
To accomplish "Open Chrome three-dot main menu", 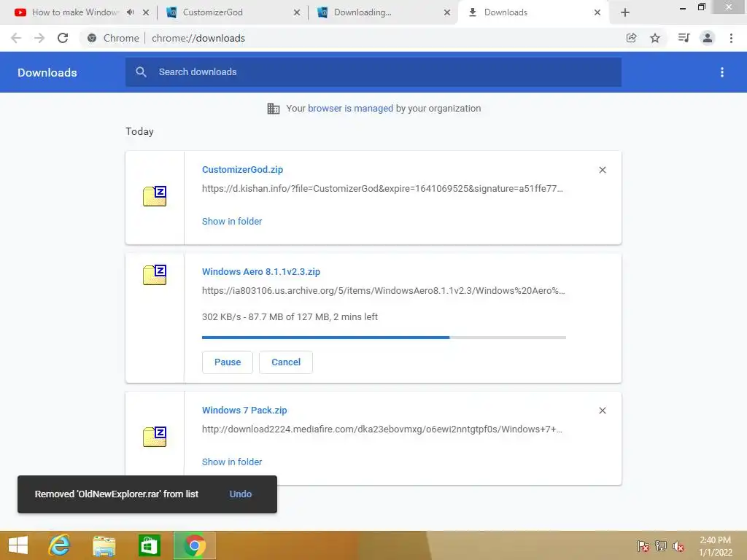I will pyautogui.click(x=731, y=38).
